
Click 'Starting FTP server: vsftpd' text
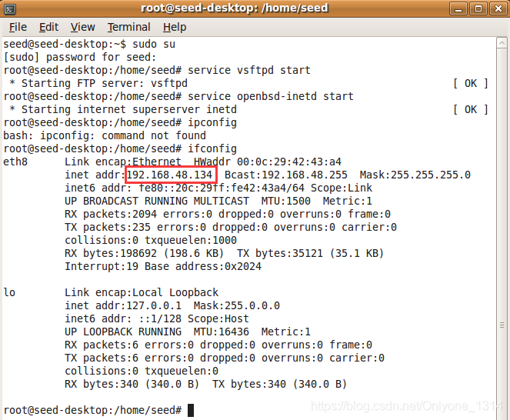[x=105, y=83]
